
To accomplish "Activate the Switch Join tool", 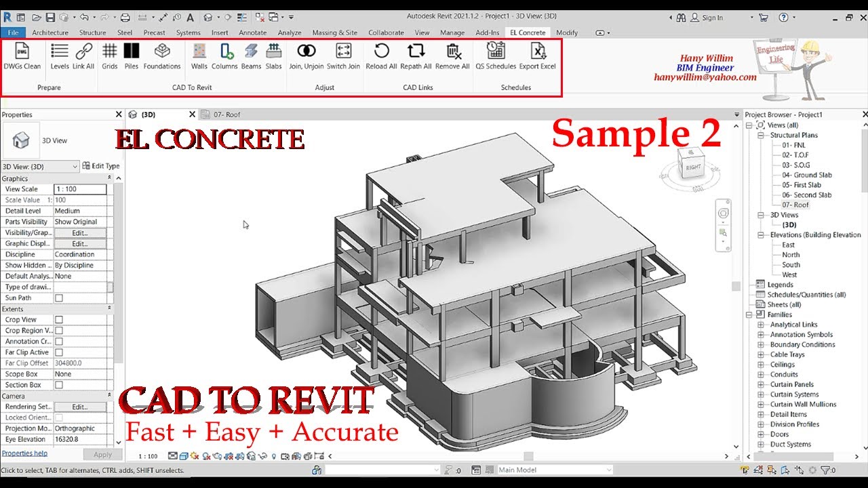I will (344, 56).
